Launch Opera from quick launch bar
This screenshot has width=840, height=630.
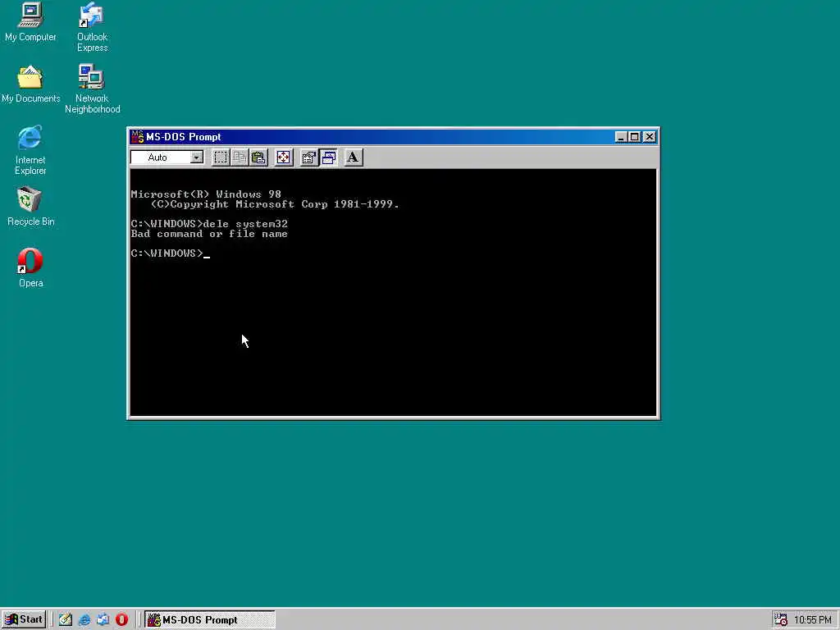[x=121, y=620]
